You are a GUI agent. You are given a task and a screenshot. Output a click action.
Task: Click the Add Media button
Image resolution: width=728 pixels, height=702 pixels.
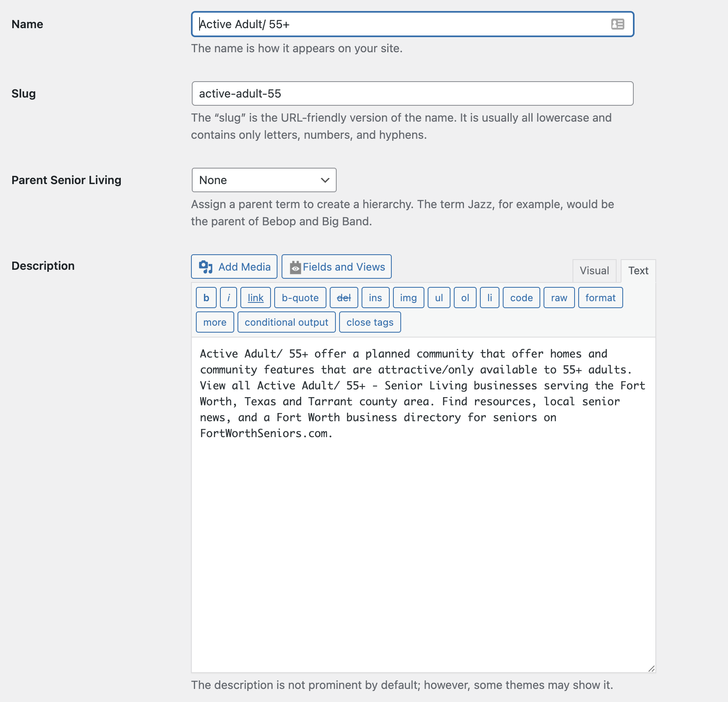[234, 267]
